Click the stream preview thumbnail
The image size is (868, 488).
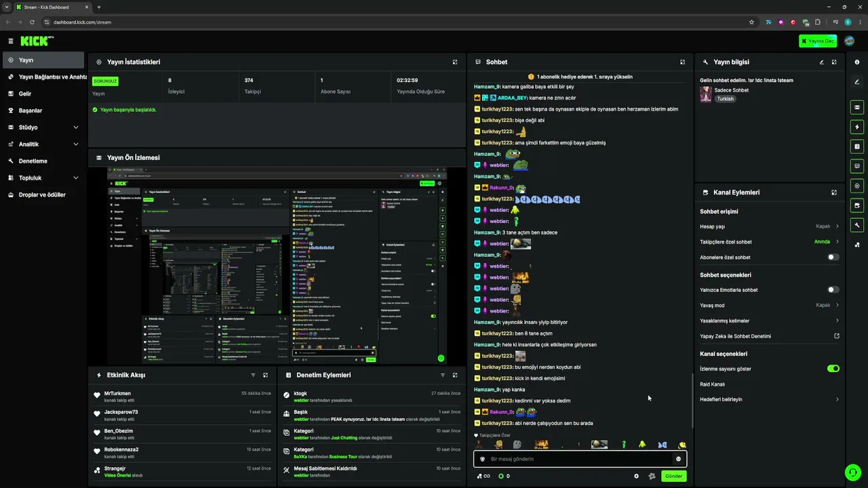click(277, 266)
